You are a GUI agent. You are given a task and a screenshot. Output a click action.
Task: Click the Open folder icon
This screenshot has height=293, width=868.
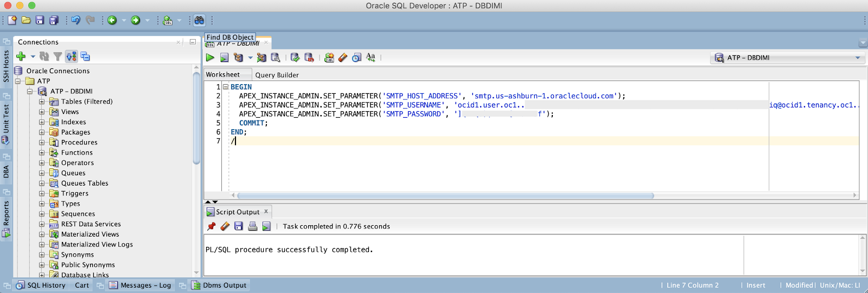(25, 20)
